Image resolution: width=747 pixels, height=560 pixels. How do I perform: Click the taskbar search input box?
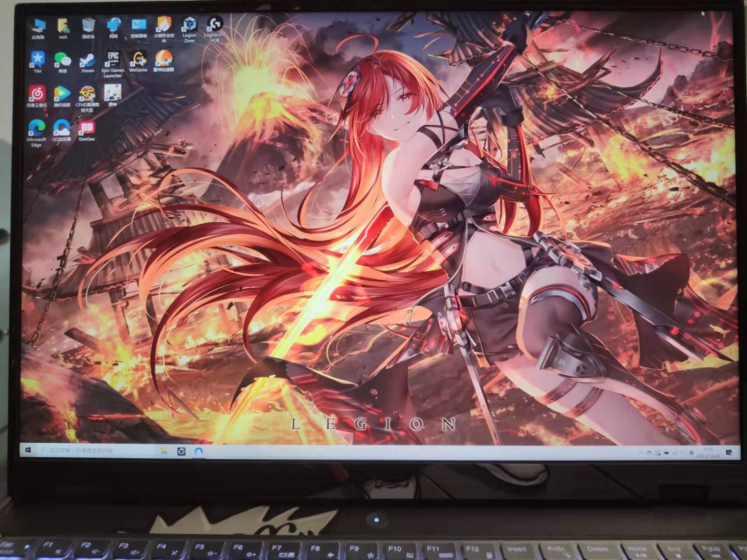coord(96,450)
